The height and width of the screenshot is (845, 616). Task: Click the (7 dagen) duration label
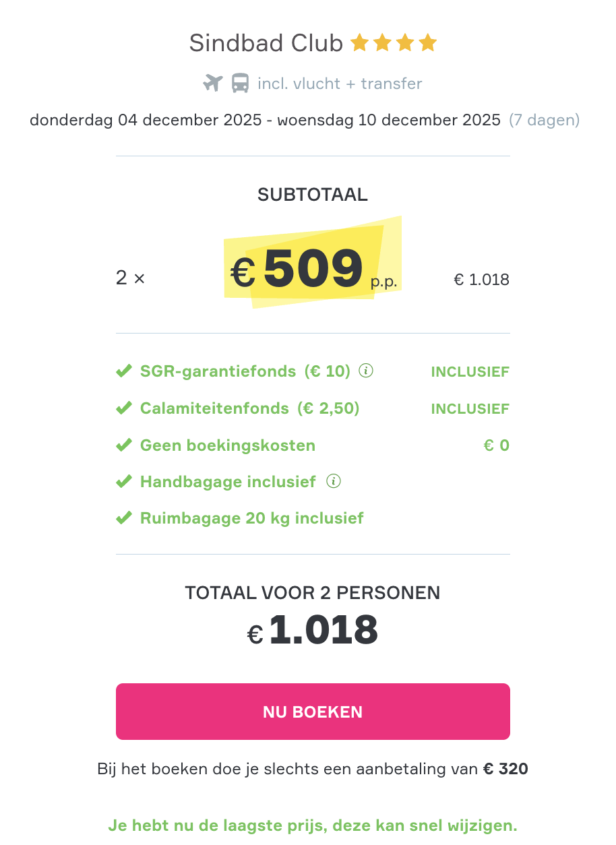tap(545, 119)
